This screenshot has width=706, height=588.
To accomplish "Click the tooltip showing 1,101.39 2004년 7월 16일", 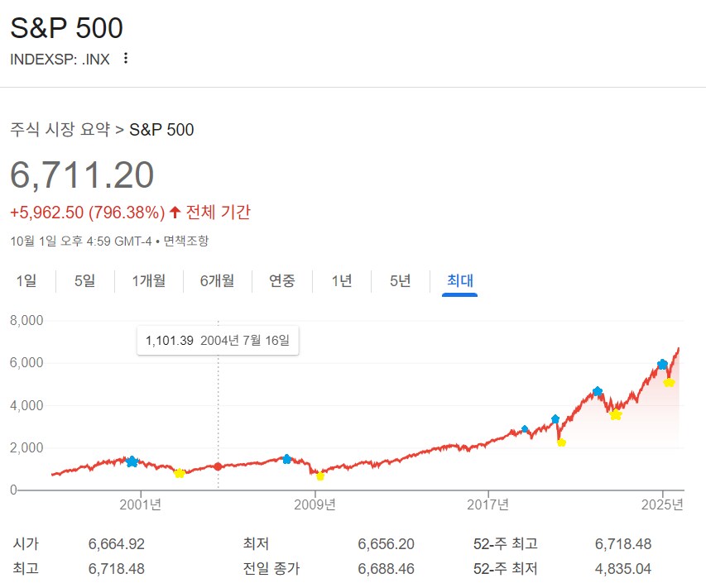I will (218, 340).
